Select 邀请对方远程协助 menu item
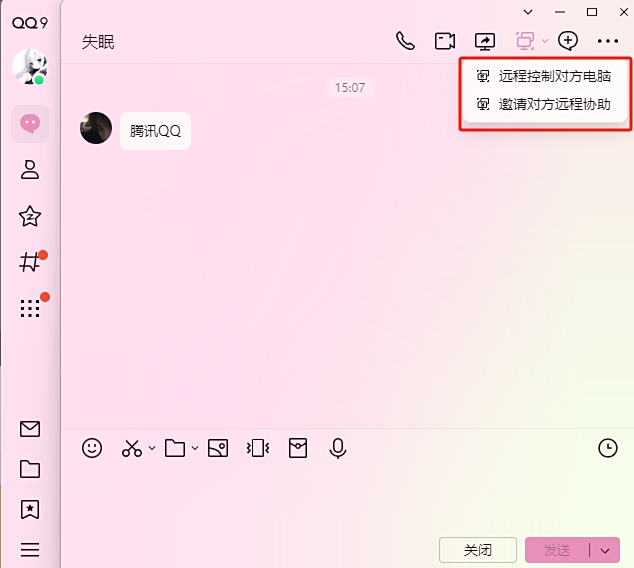This screenshot has width=634, height=568. click(x=554, y=104)
